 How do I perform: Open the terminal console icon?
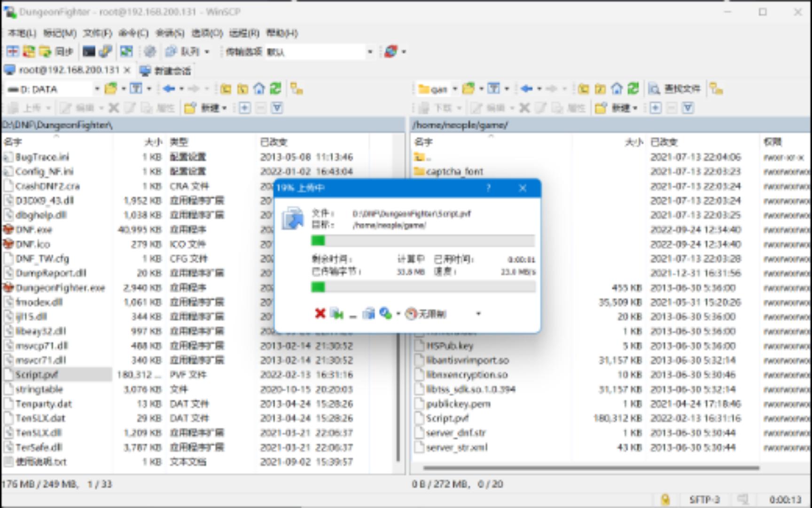89,51
